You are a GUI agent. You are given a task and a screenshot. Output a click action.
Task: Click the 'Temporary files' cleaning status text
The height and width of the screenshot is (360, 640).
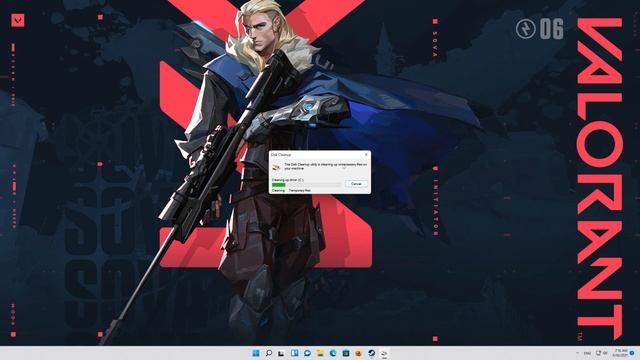300,190
